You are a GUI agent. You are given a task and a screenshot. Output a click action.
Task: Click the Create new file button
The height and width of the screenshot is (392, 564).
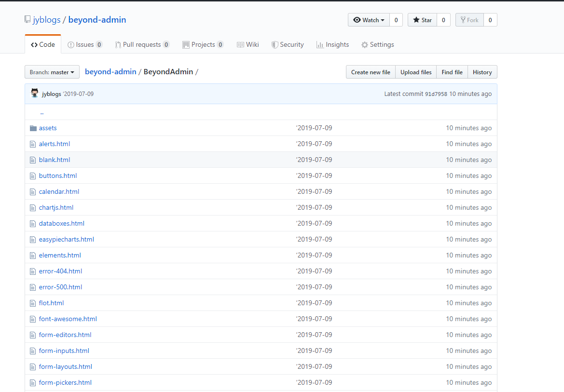pyautogui.click(x=371, y=72)
